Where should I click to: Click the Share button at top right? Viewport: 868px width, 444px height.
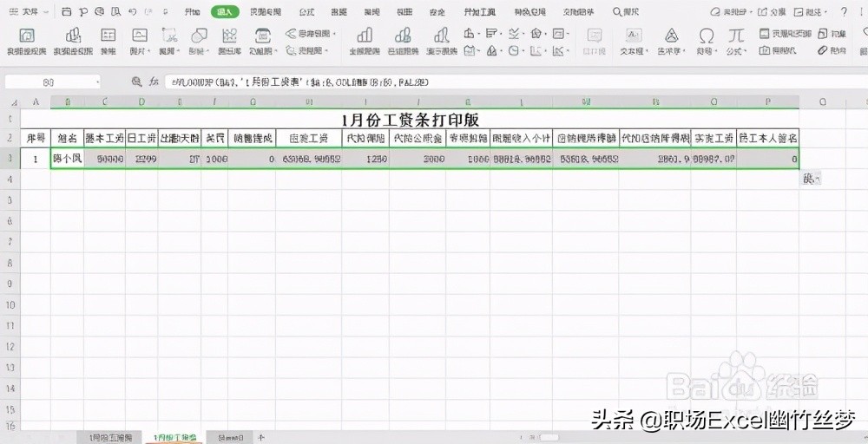tap(772, 13)
